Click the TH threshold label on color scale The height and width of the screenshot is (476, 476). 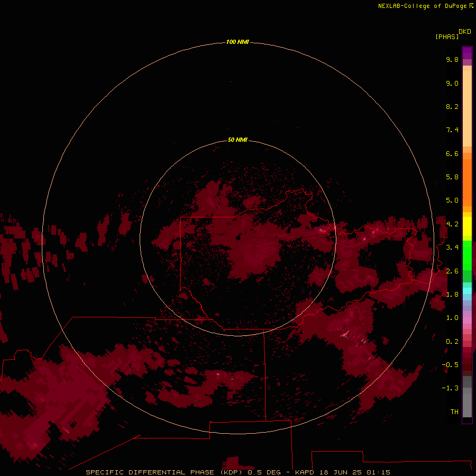(454, 412)
